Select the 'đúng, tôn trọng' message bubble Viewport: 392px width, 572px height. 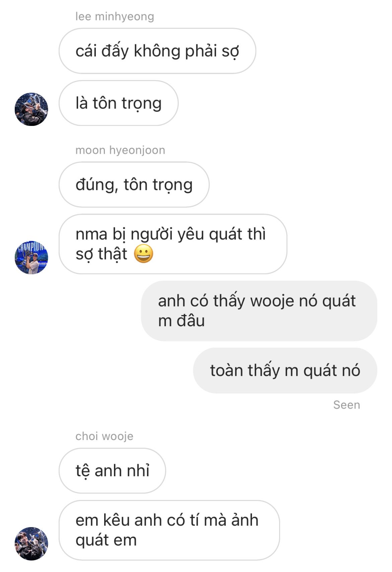[134, 185]
